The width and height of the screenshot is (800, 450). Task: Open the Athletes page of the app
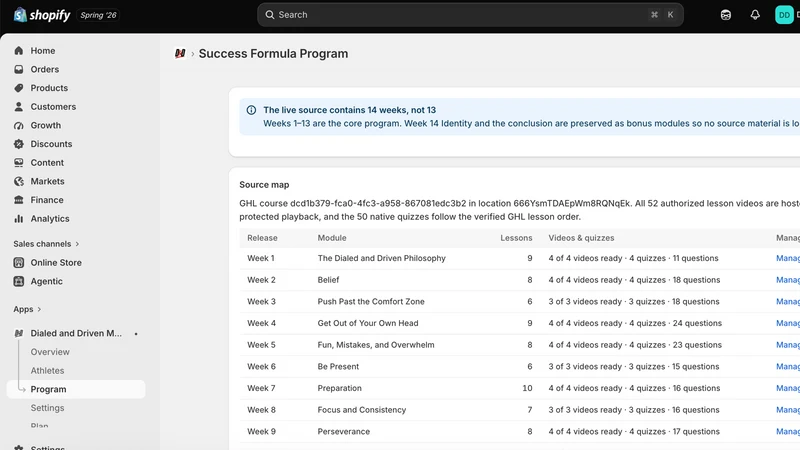coord(47,370)
